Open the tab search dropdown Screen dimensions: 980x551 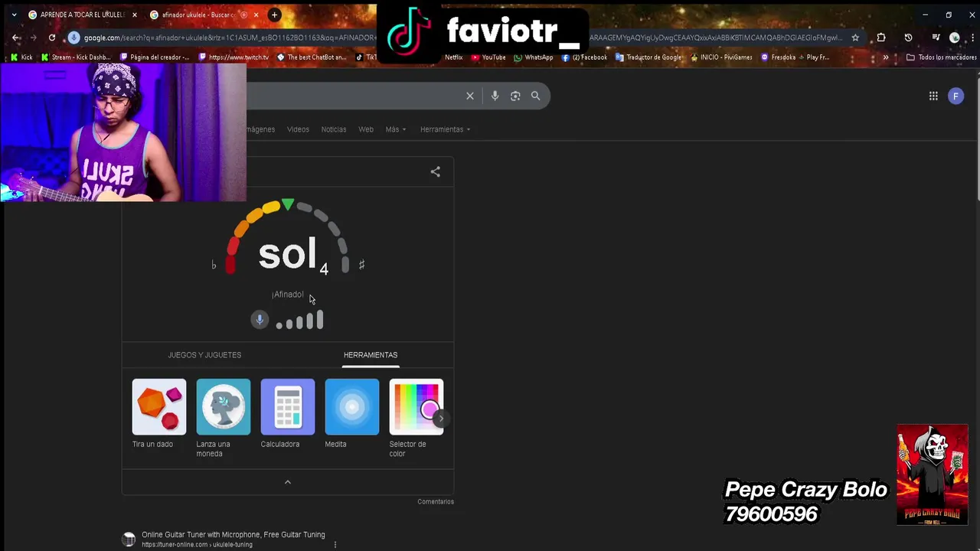[14, 15]
